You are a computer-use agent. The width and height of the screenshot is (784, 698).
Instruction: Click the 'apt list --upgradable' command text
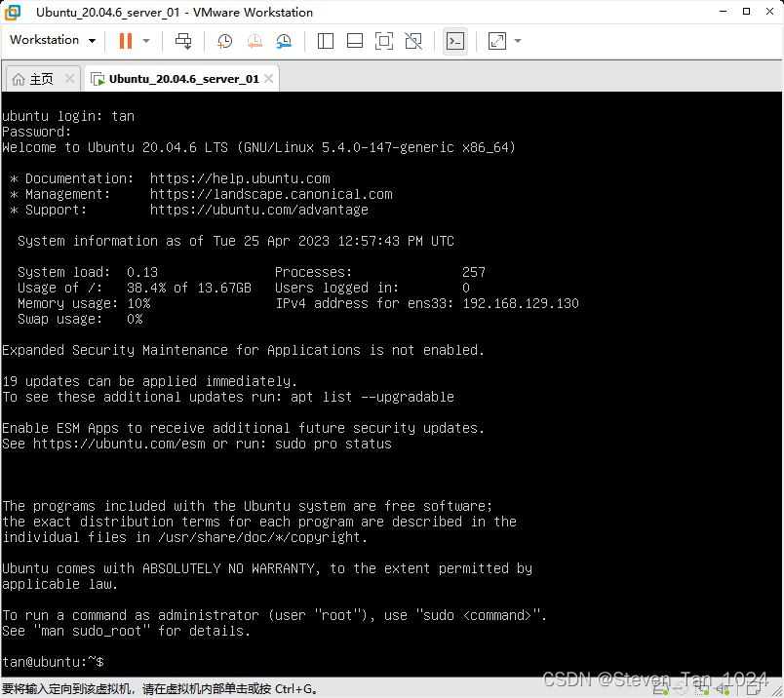click(x=372, y=397)
